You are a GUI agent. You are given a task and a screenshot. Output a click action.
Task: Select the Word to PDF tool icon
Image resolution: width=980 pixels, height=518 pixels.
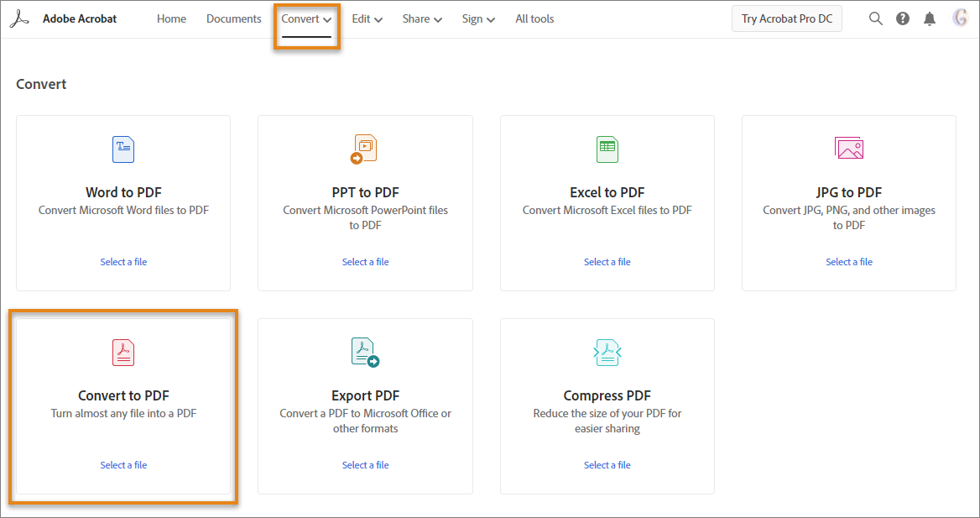122,149
